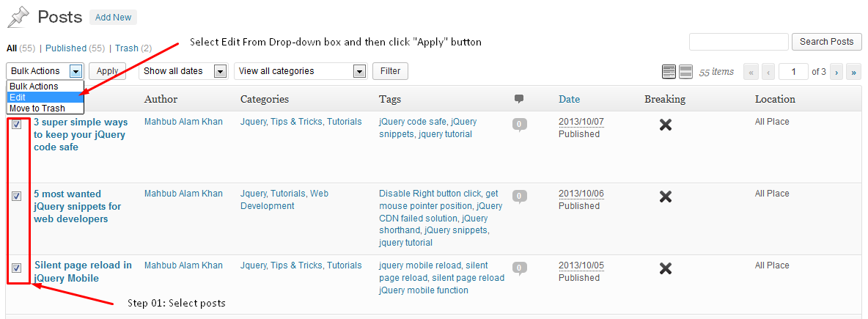The image size is (868, 319).
Task: Click comment bubble for jQuery code safe post
Action: coord(519,125)
